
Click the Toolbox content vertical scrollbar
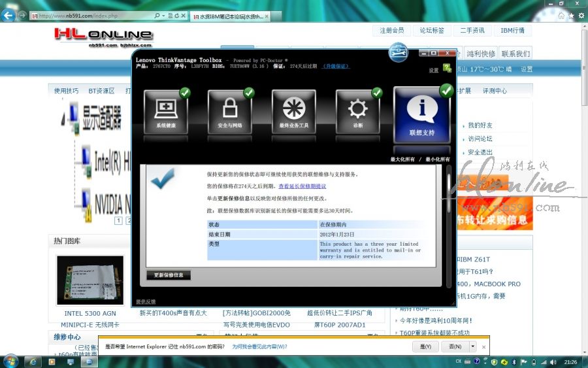click(448, 196)
